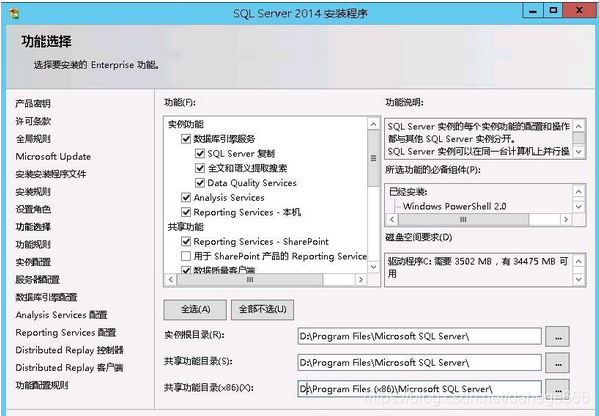Browse for 共享功能目录(S) folder

coord(557,363)
